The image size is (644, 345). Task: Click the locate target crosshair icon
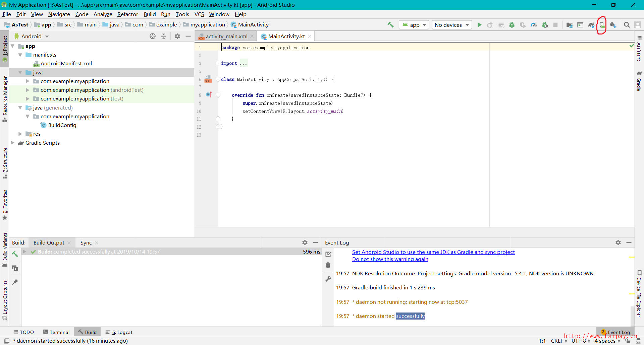(153, 36)
